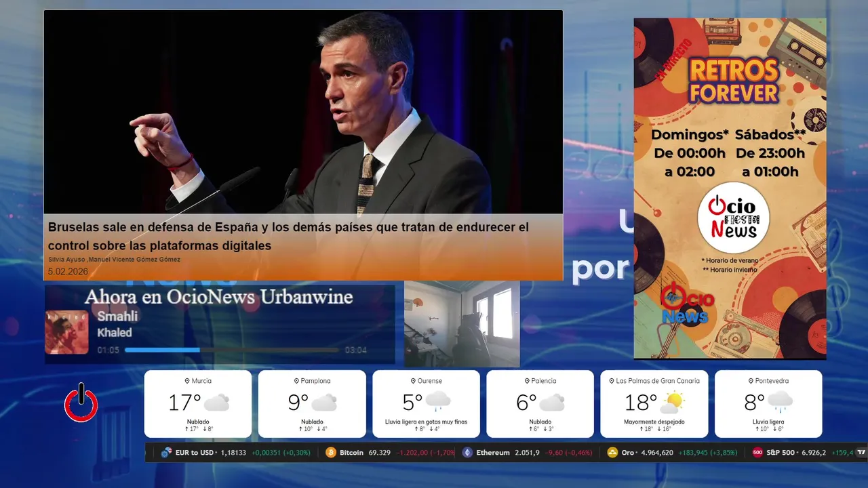Click the Ourense light rain icon
This screenshot has height=488, width=868.
pyautogui.click(x=438, y=401)
